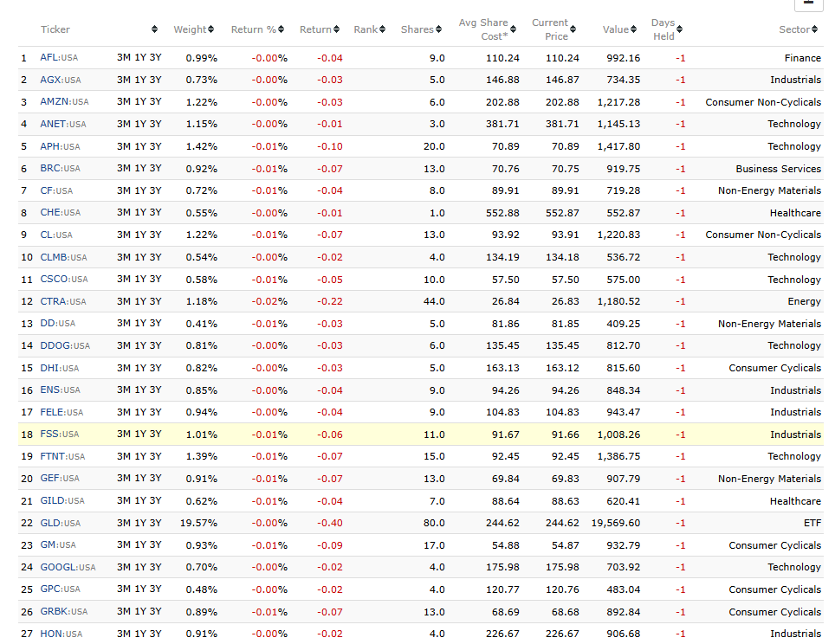
Task: Click the ETF sector cell
Action: pos(812,523)
